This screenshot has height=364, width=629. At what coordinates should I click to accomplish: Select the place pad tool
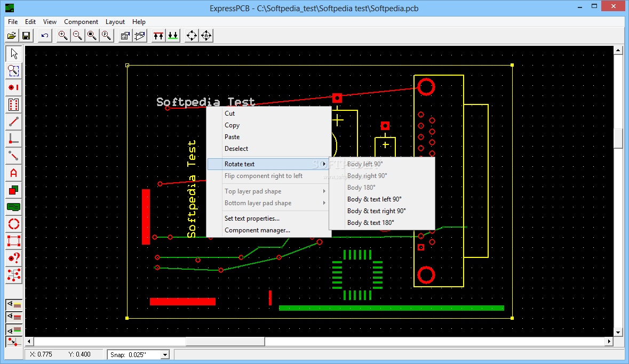point(14,87)
